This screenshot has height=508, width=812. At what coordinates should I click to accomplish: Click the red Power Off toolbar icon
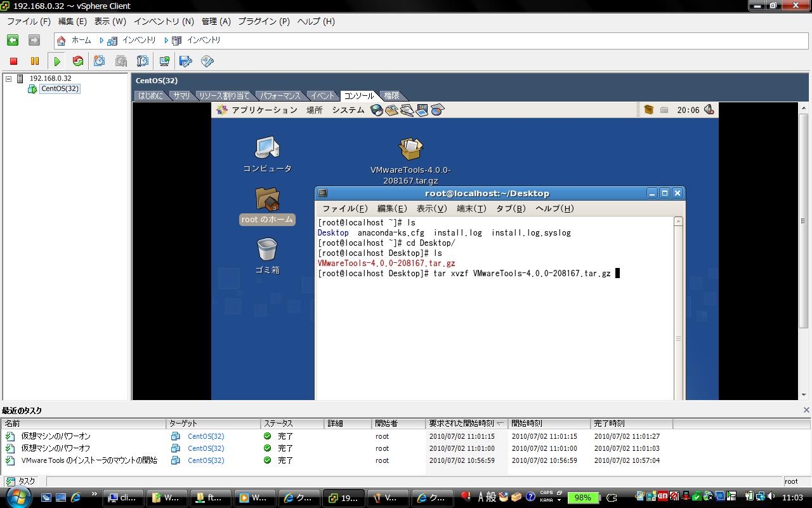[13, 61]
